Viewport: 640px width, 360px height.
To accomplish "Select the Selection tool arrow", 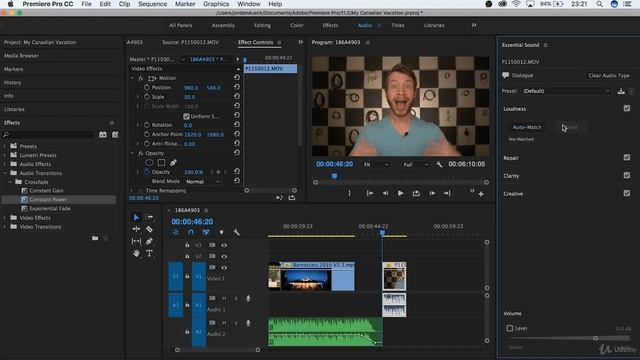I will point(136,217).
